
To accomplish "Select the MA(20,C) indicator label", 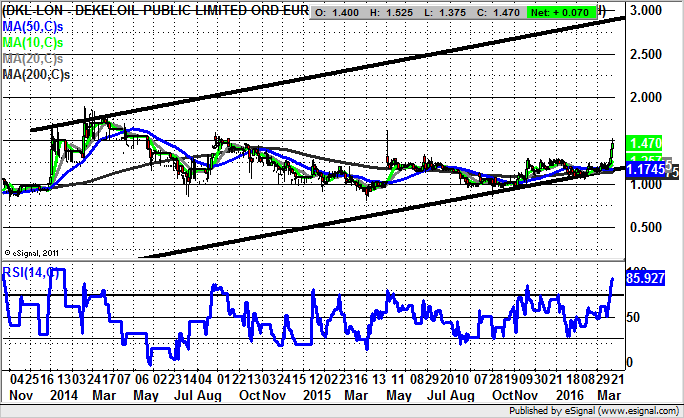I will [x=32, y=60].
